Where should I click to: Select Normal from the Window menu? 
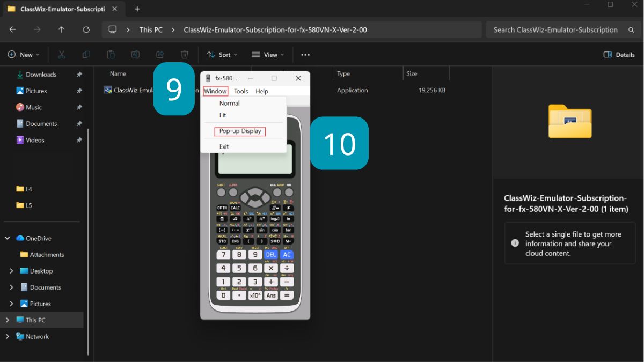[x=244, y=103]
